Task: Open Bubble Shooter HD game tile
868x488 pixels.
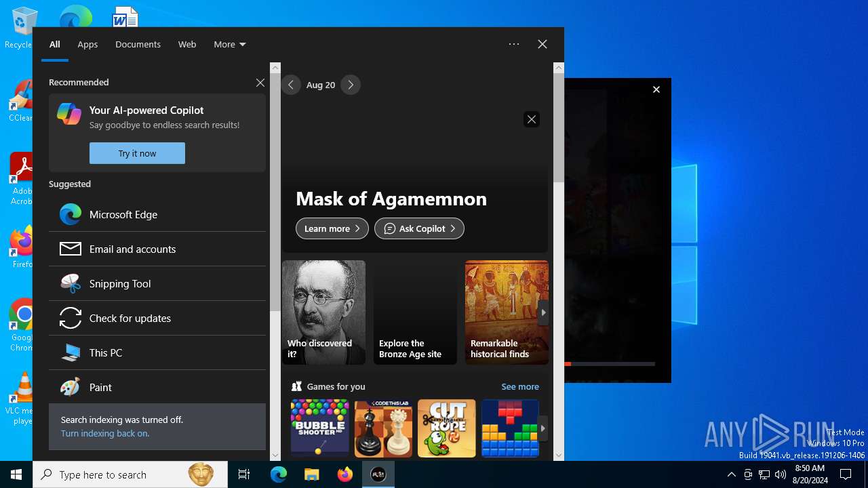Action: click(319, 428)
